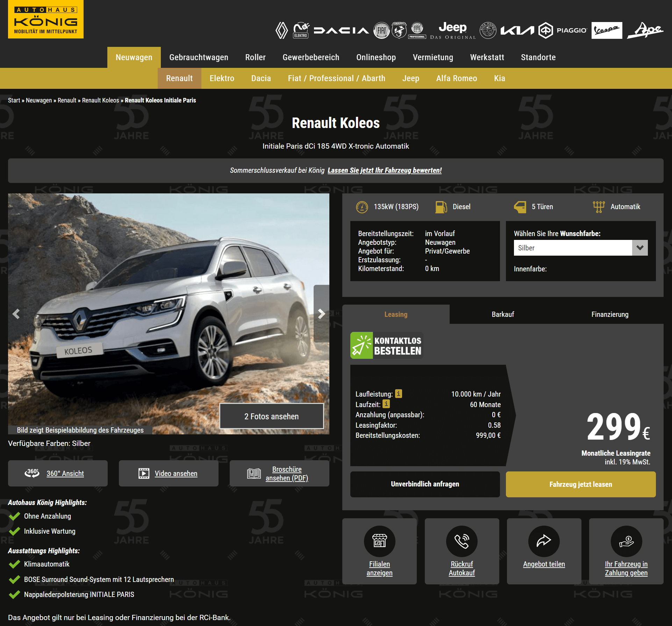Open the Wunschfarbe Silber dropdown
672x626 pixels.
tap(581, 248)
